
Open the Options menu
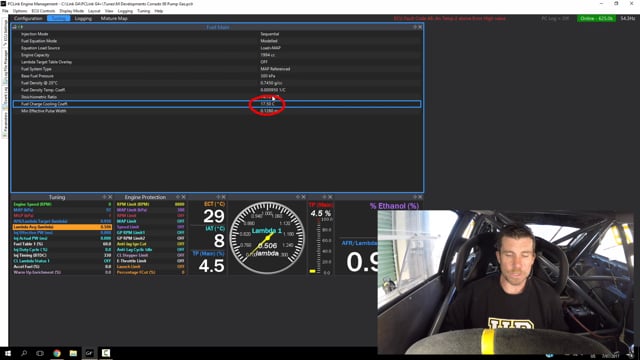pyautogui.click(x=20, y=11)
